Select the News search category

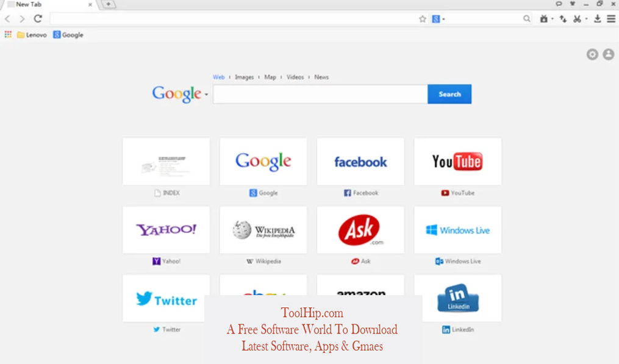tap(321, 77)
